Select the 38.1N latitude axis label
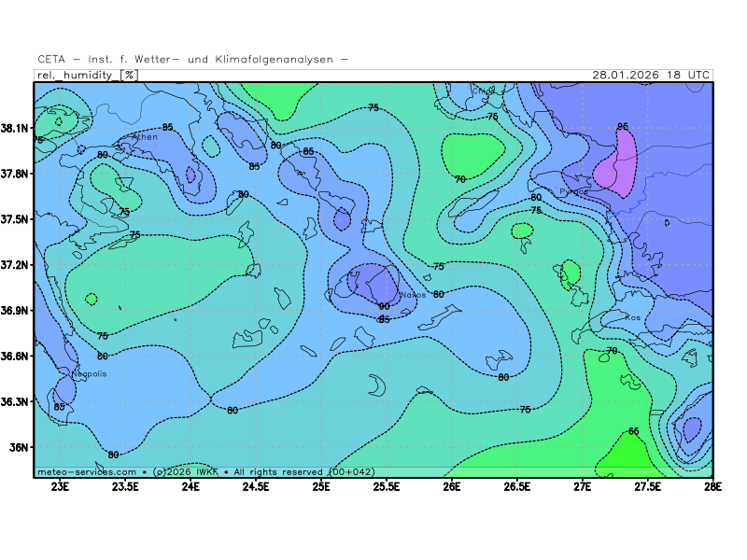Screen dimensions: 747x560 pyautogui.click(x=16, y=128)
